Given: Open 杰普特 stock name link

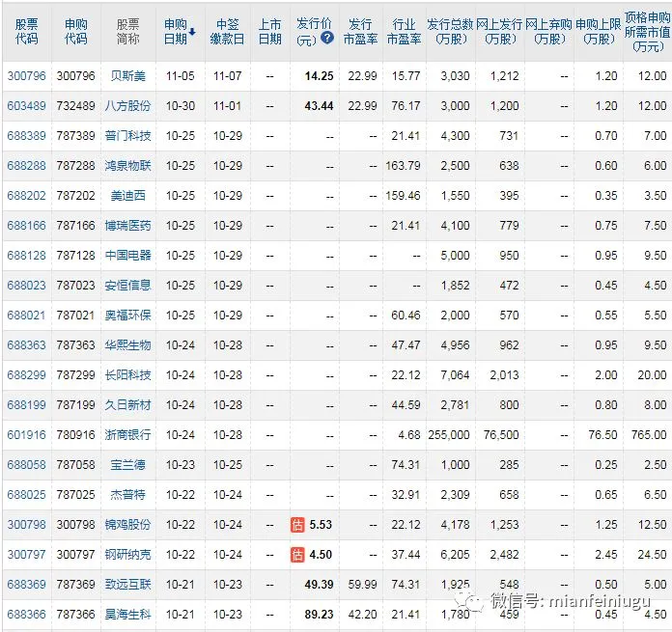Looking at the screenshot, I should coord(127,495).
